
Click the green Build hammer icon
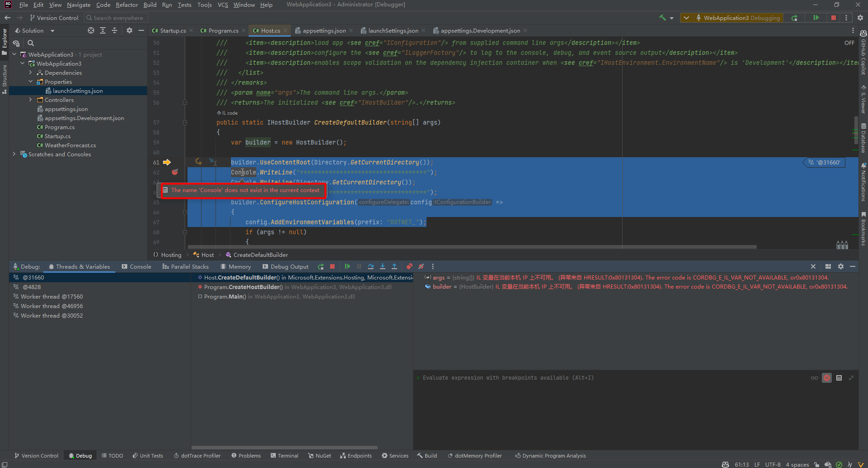coord(662,18)
